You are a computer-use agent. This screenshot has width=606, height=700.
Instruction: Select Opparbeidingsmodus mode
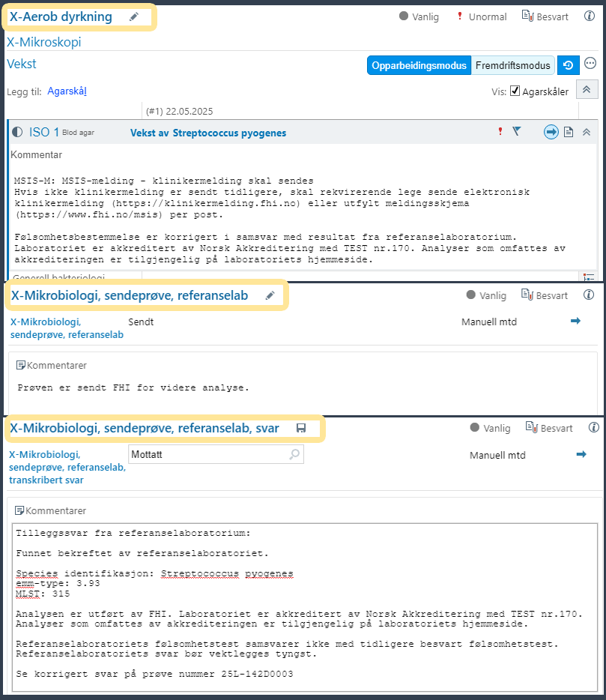(x=419, y=65)
